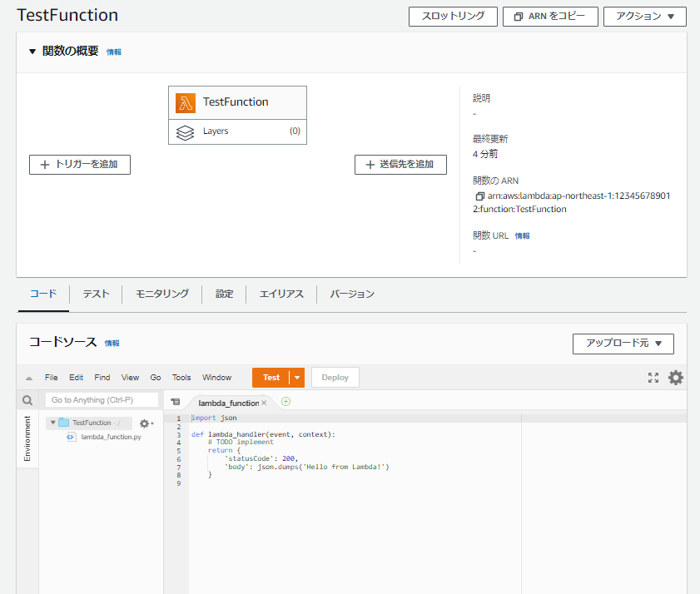700x594 pixels.
Task: Open the File menu
Action: (x=52, y=378)
